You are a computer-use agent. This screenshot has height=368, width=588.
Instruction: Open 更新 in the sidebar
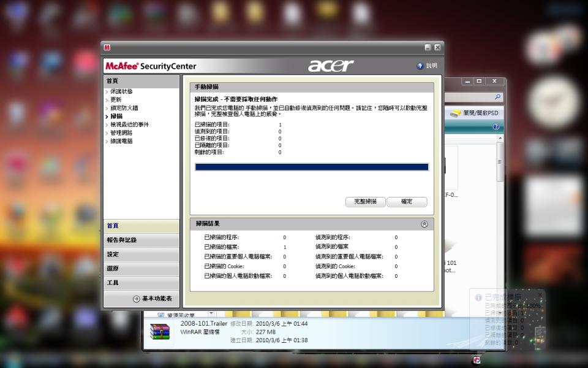116,99
